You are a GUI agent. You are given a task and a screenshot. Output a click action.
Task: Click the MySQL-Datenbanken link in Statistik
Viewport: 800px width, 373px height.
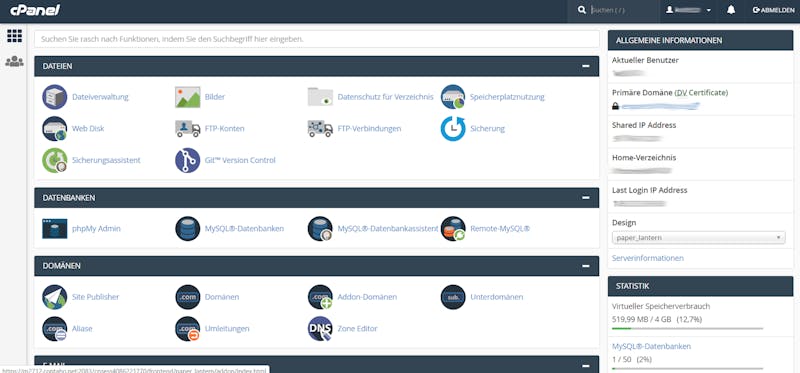click(x=652, y=346)
